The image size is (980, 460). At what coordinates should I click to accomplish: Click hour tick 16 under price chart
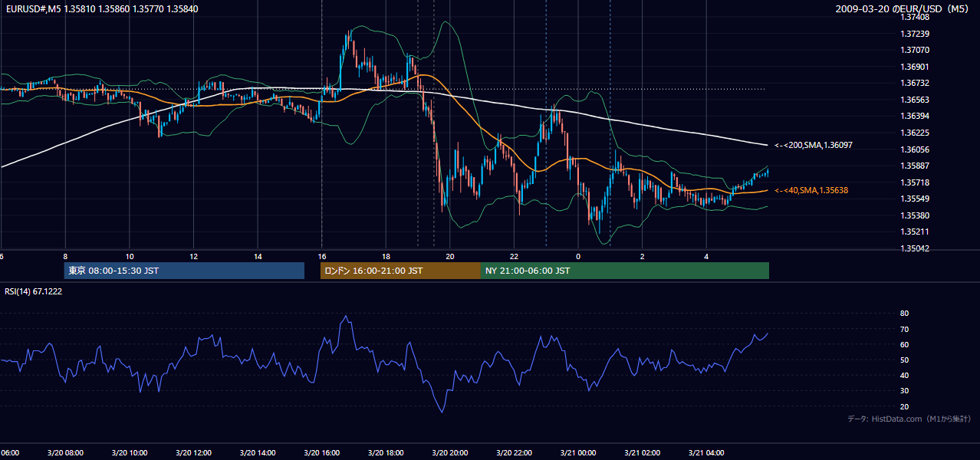click(322, 256)
